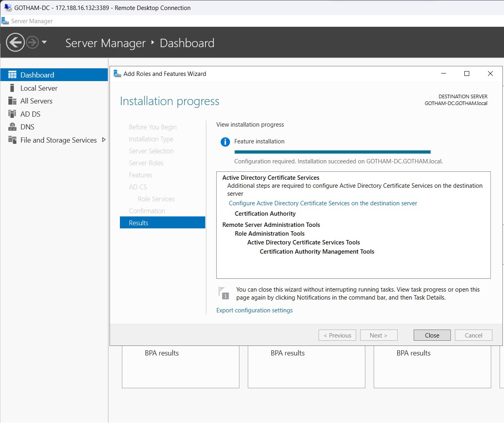This screenshot has height=423, width=504.
Task: Expand File and Storage Services submenu arrow
Action: (x=104, y=140)
